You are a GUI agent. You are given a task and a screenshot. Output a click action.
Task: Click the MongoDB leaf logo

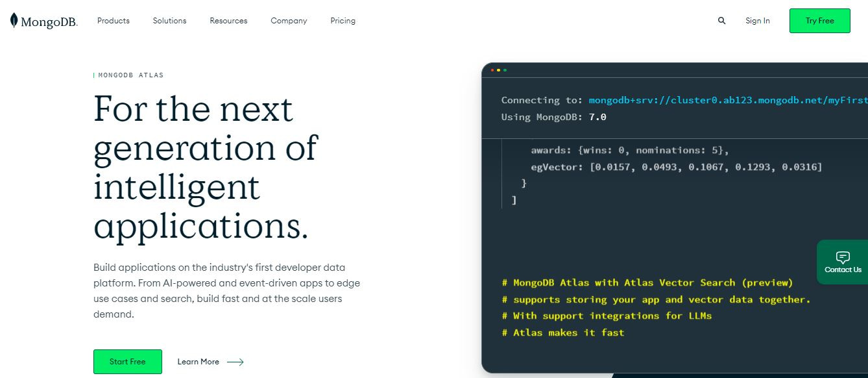click(14, 21)
